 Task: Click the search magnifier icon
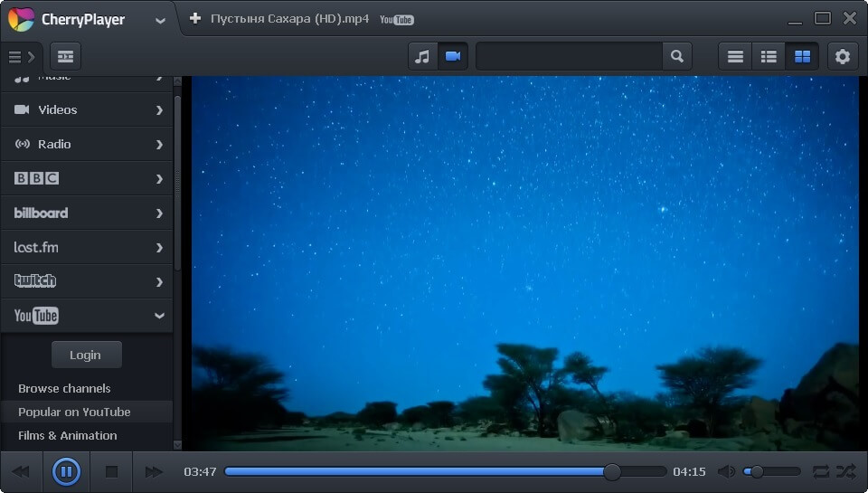(x=676, y=56)
